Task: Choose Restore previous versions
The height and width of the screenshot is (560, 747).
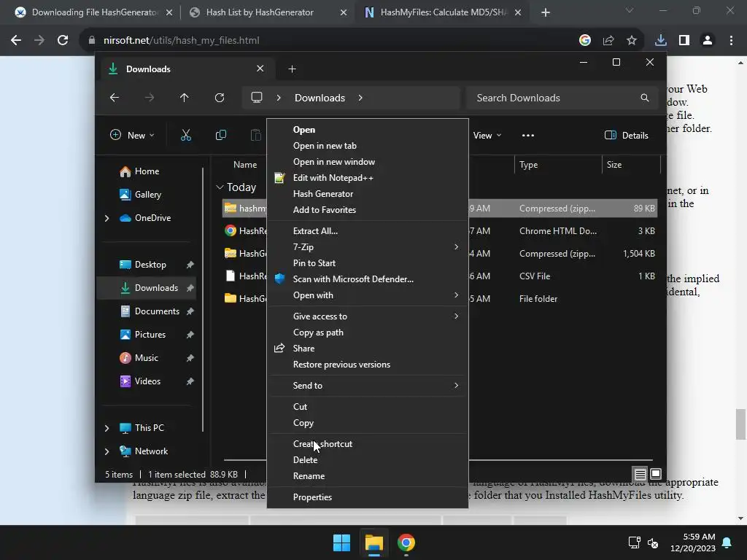Action: pyautogui.click(x=368, y=365)
